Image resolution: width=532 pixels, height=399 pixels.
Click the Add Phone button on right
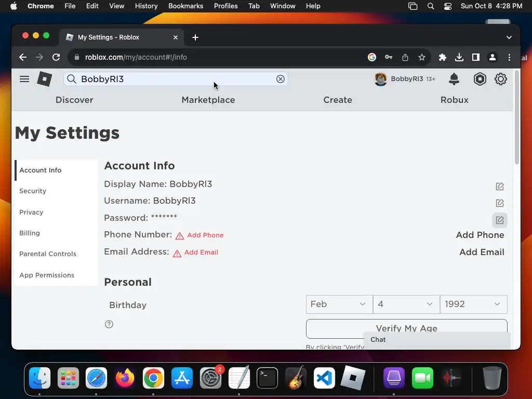(x=480, y=235)
